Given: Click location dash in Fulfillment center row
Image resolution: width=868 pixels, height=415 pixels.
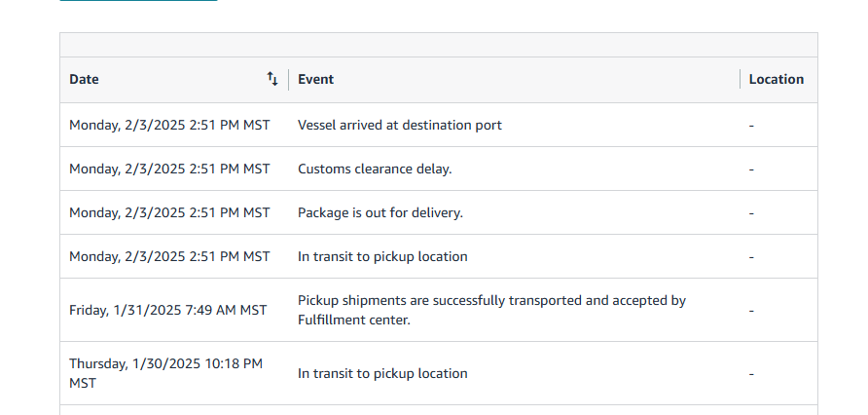Looking at the screenshot, I should point(751,311).
